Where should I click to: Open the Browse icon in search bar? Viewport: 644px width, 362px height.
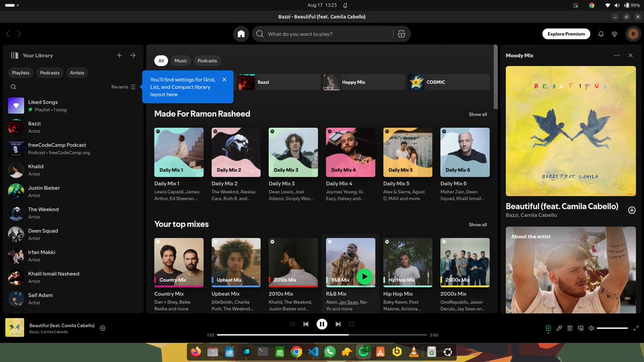401,34
